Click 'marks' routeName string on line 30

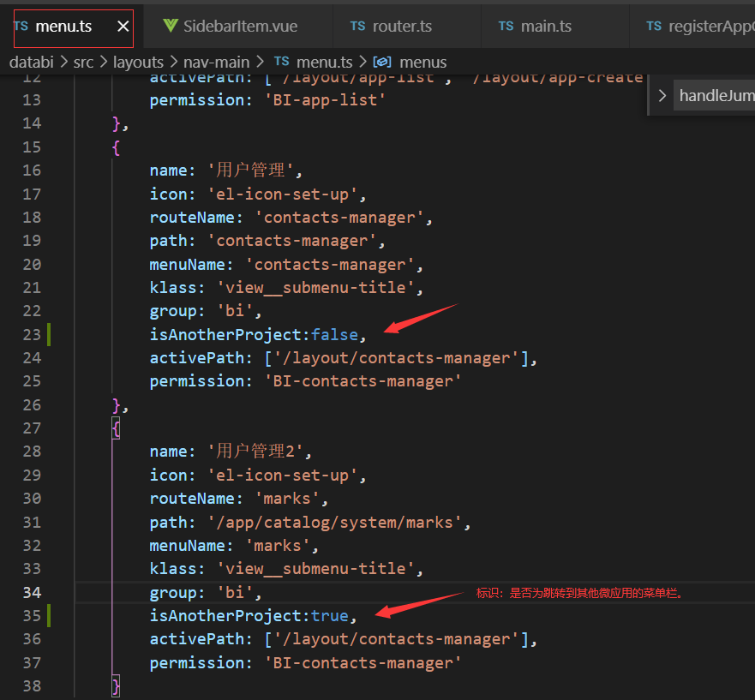click(x=287, y=499)
